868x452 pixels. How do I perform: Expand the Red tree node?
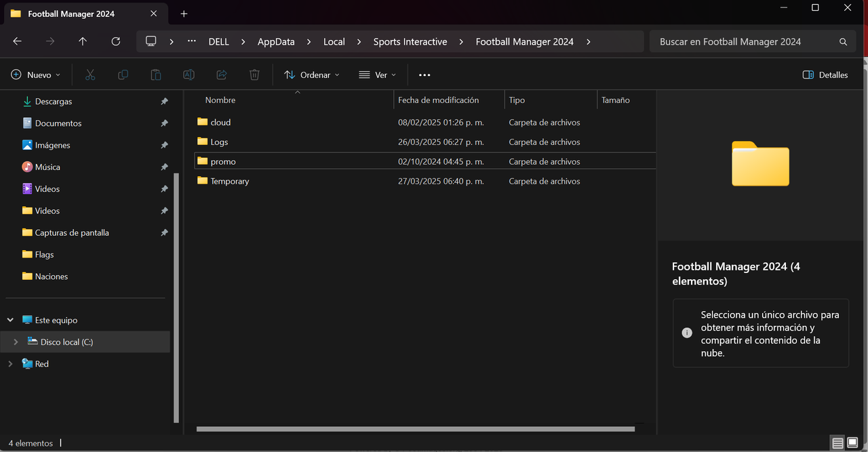click(x=10, y=364)
